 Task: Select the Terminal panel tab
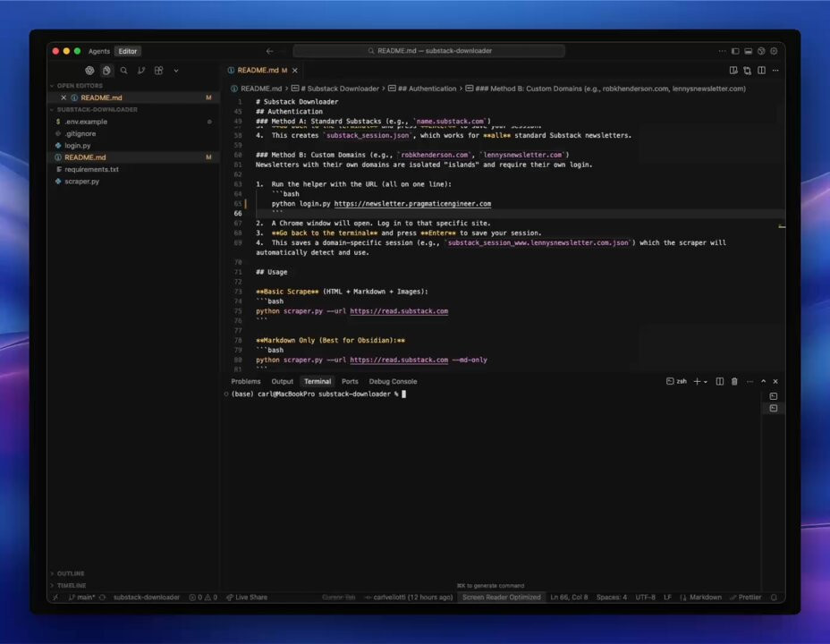tap(318, 382)
